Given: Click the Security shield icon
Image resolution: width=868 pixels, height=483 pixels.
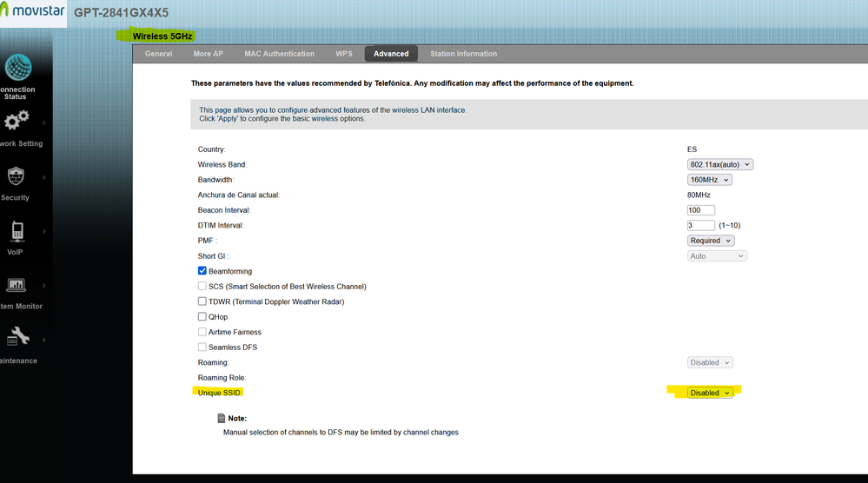Looking at the screenshot, I should (x=16, y=176).
